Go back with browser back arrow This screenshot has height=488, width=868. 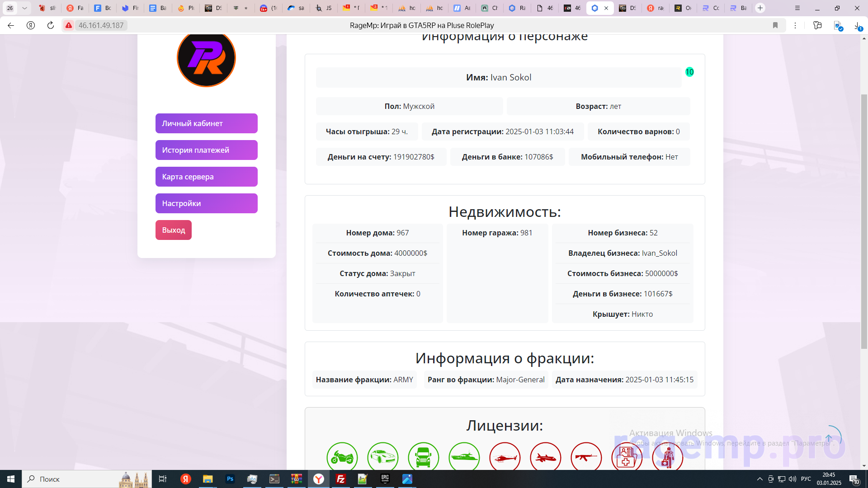tap(11, 25)
